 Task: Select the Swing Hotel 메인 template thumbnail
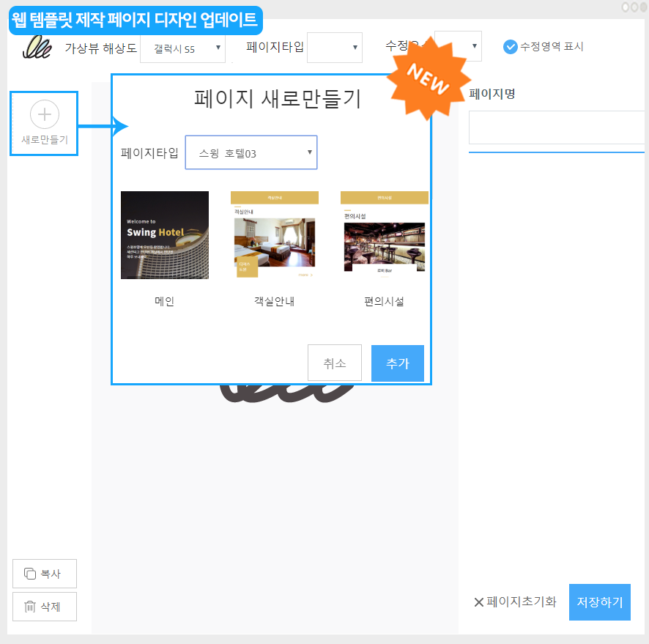pos(165,235)
